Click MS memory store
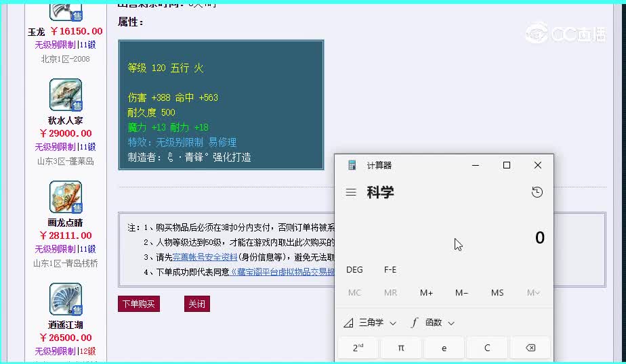The image size is (626, 364). point(497,293)
